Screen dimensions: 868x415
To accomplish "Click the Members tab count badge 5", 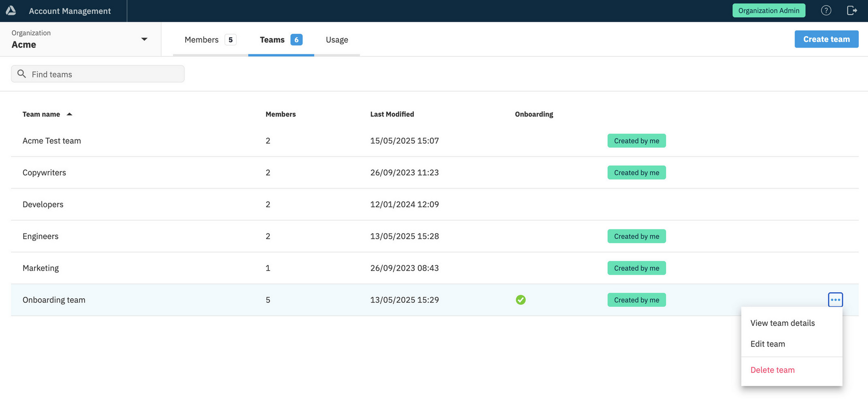I will coord(230,40).
